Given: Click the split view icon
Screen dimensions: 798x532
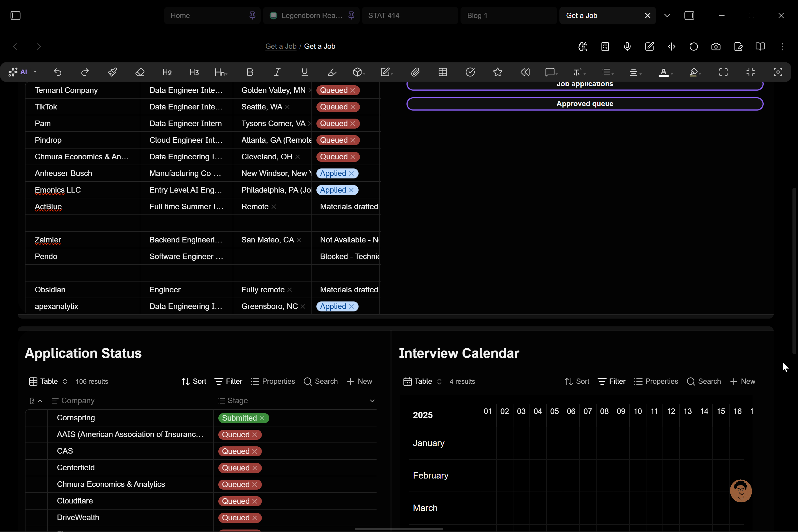Looking at the screenshot, I should point(671,47).
